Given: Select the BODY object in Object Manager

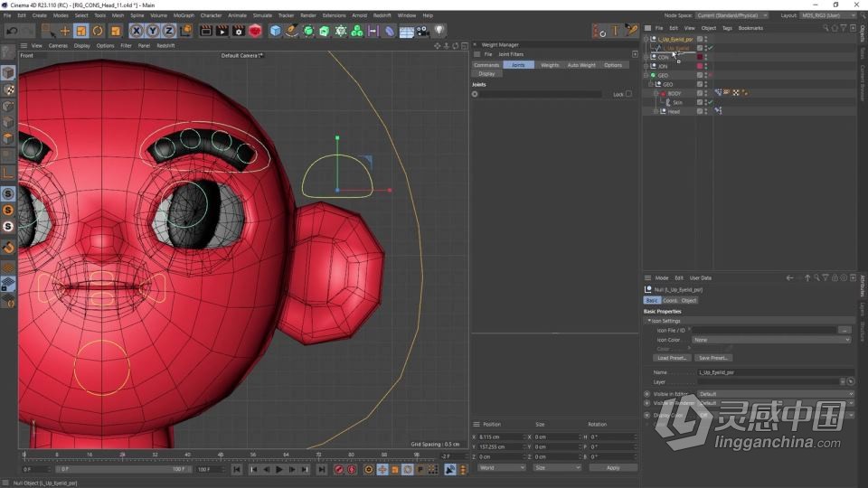Looking at the screenshot, I should [x=675, y=93].
